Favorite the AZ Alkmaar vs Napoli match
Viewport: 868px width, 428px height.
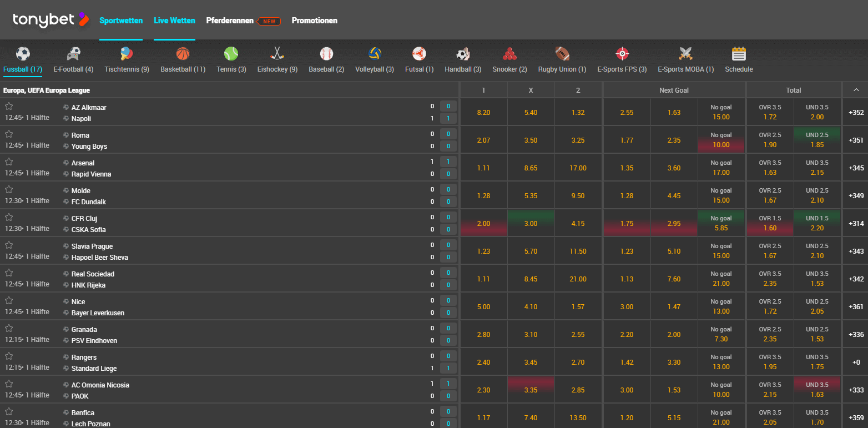9,107
